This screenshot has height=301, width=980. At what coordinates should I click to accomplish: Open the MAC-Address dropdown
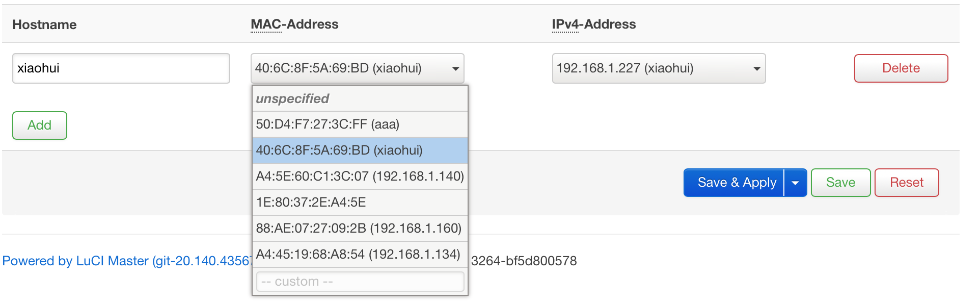[357, 68]
